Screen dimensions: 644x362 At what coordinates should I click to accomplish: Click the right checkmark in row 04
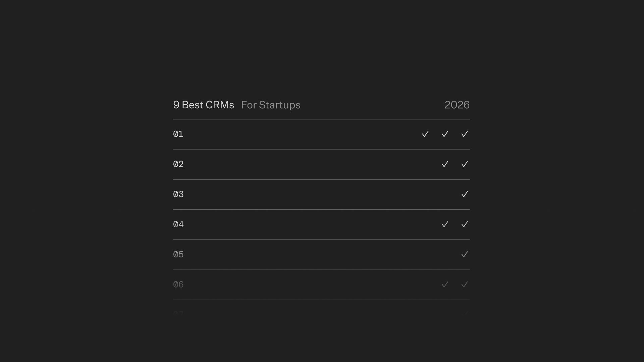465,224
